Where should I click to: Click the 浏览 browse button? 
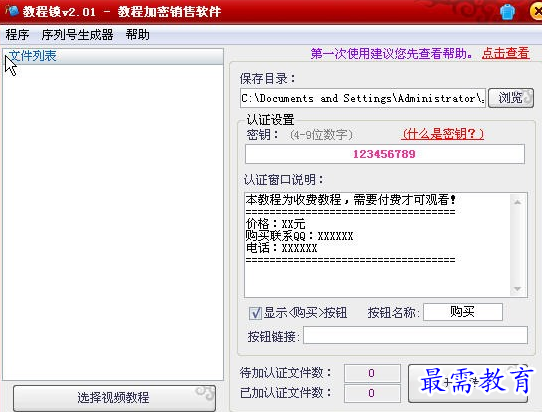click(511, 98)
